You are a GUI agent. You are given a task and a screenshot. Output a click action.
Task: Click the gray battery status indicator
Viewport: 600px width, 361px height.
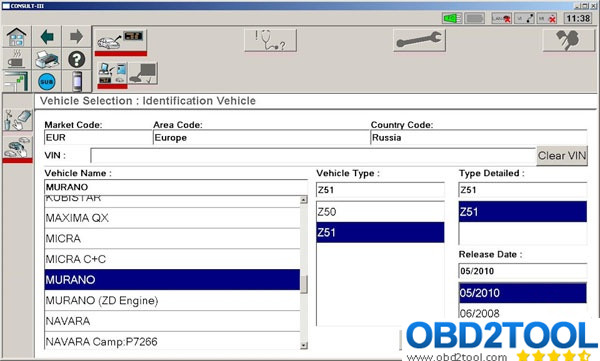[x=475, y=18]
